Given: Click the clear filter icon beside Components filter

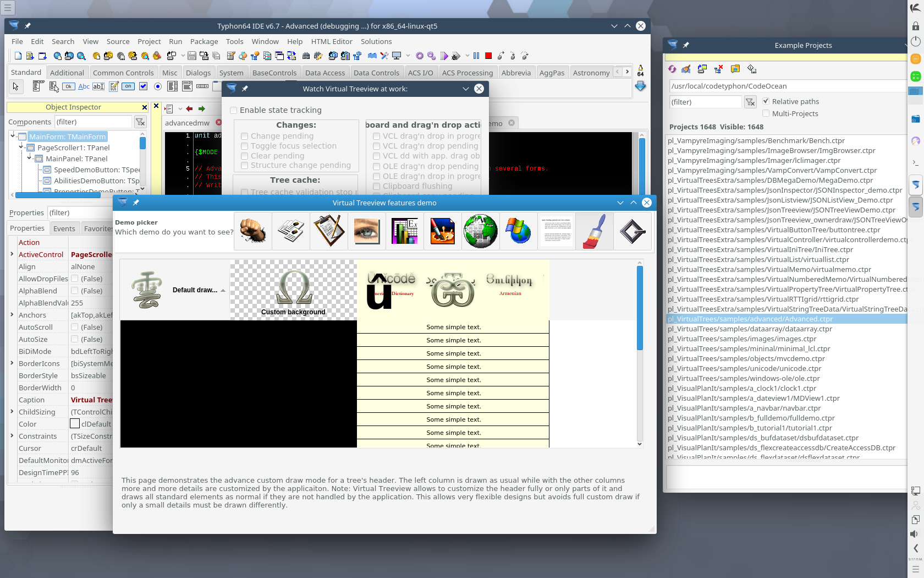Looking at the screenshot, I should (x=140, y=122).
